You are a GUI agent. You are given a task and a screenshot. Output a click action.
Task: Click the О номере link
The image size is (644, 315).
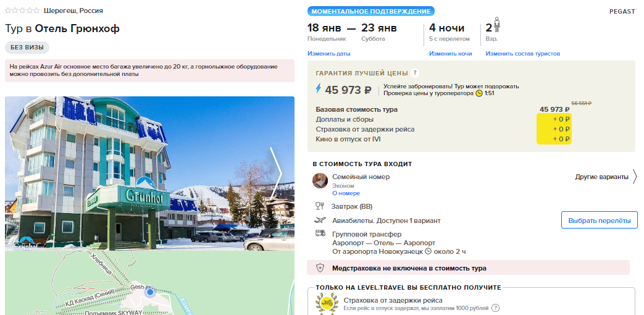[346, 193]
